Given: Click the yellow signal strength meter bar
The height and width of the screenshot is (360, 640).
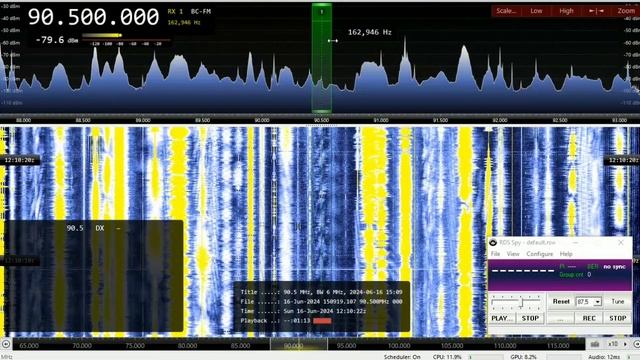Looking at the screenshot, I should [102, 36].
